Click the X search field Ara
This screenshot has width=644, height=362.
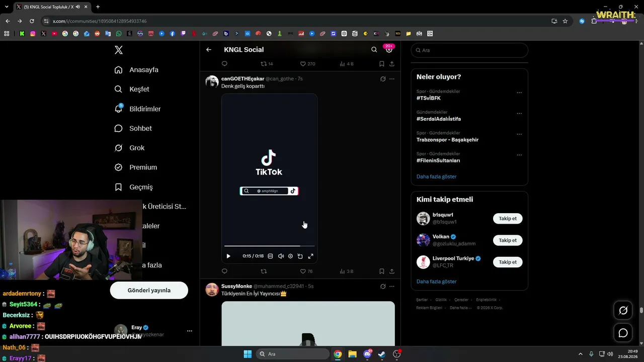[469, 50]
